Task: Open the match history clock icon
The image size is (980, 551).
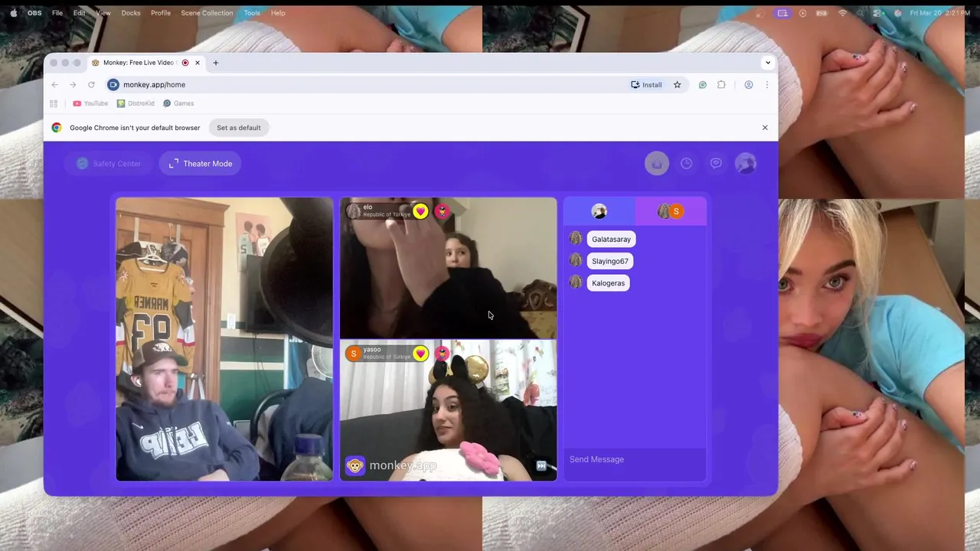Action: (687, 163)
